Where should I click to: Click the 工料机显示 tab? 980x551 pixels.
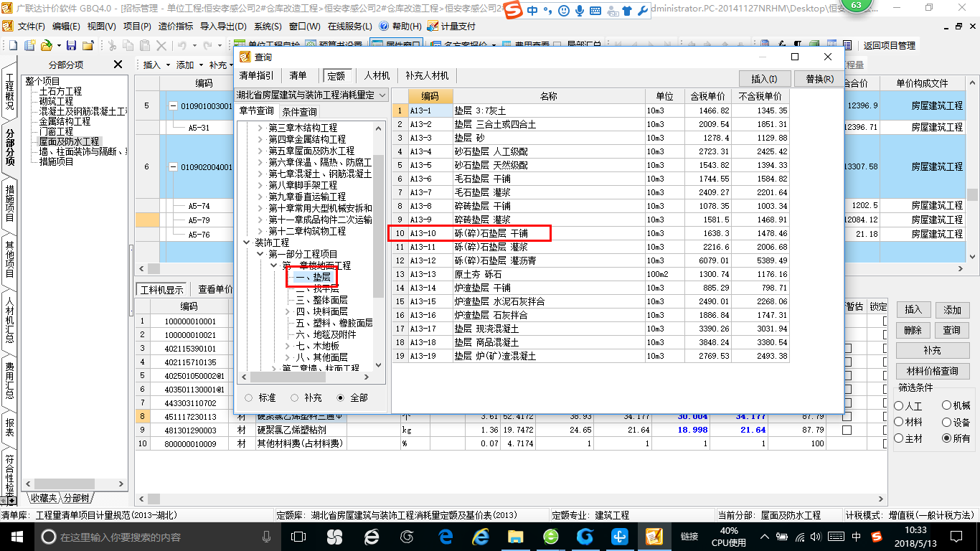click(x=161, y=289)
